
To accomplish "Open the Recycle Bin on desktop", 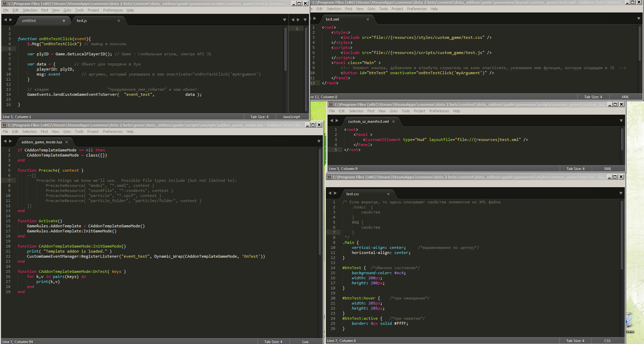I will pos(629,320).
